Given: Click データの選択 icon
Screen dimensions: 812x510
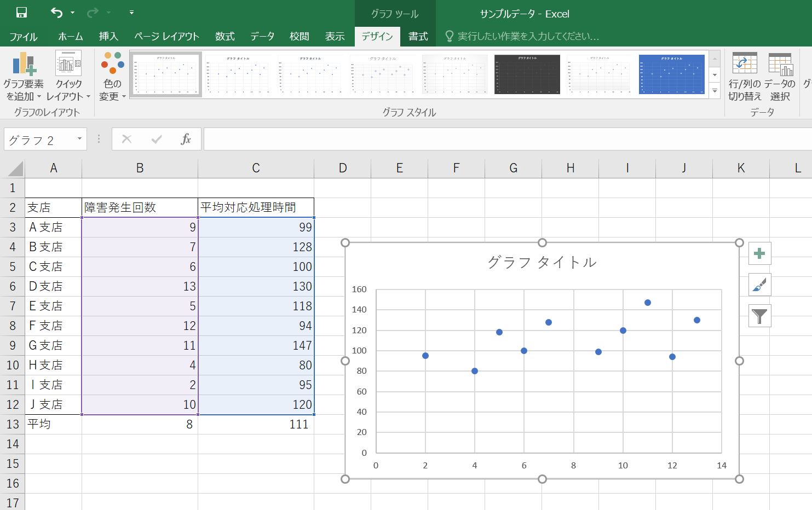Looking at the screenshot, I should pos(780,77).
